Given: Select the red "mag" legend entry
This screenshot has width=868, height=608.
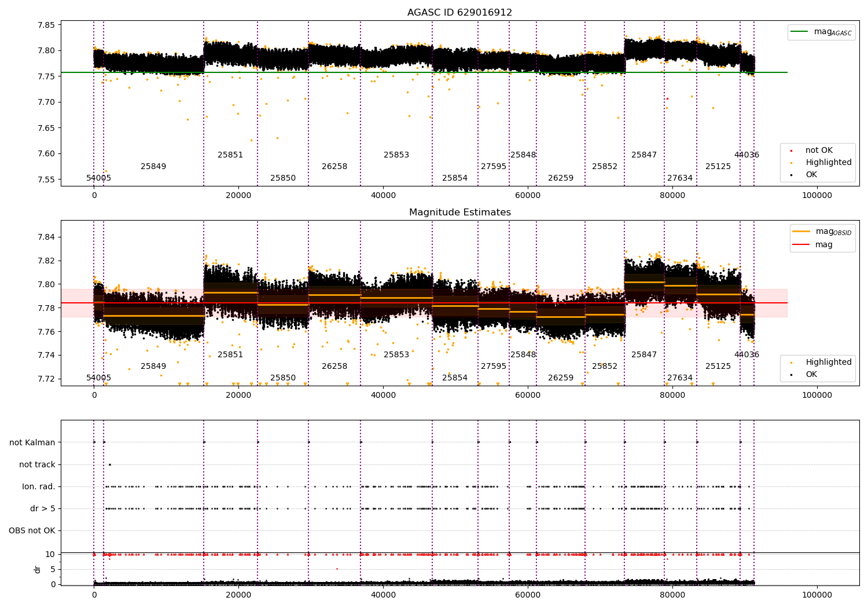Looking at the screenshot, I should pos(813,245).
